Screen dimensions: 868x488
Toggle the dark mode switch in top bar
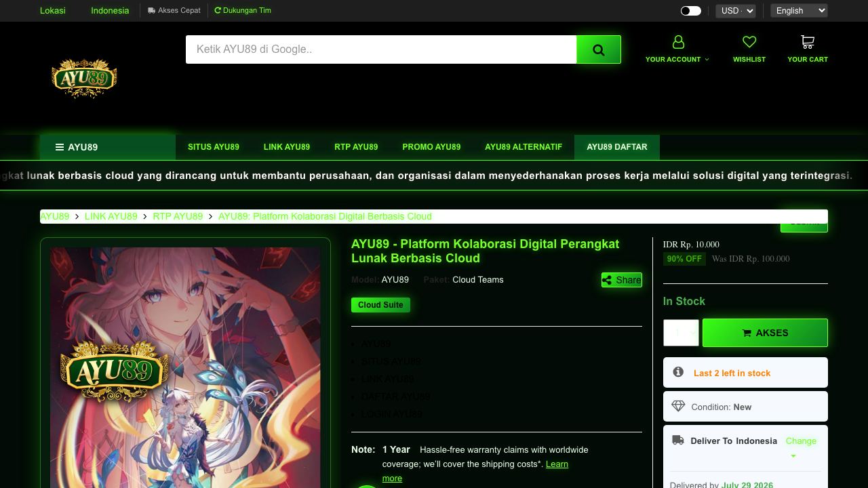pyautogui.click(x=690, y=11)
